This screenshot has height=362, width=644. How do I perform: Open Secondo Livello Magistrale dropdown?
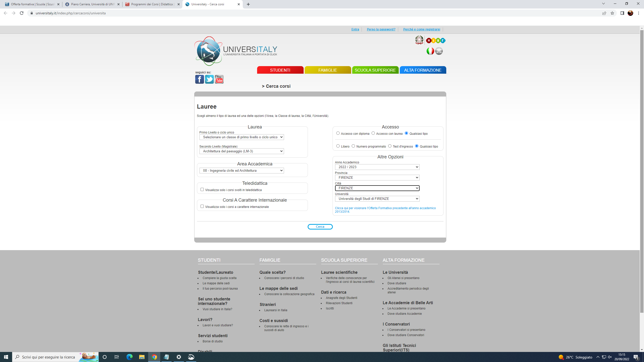pyautogui.click(x=242, y=151)
